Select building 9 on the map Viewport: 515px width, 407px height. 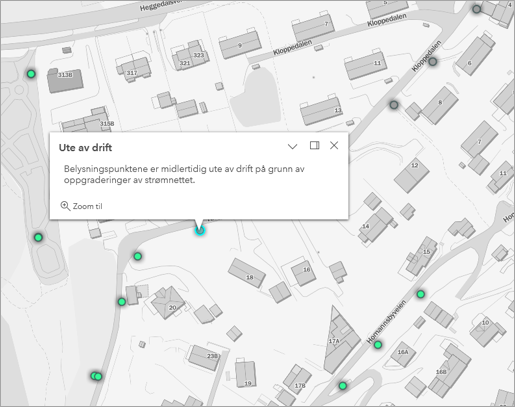(x=240, y=44)
